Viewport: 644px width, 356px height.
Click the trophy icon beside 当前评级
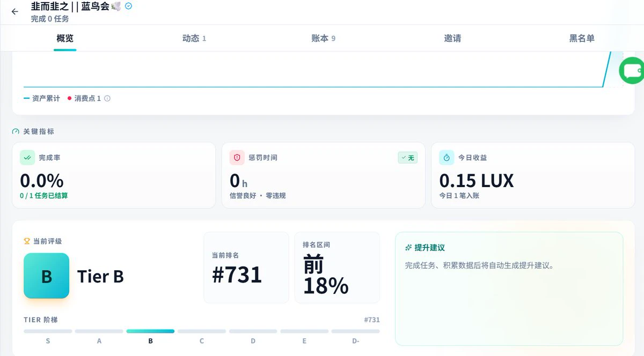click(27, 241)
